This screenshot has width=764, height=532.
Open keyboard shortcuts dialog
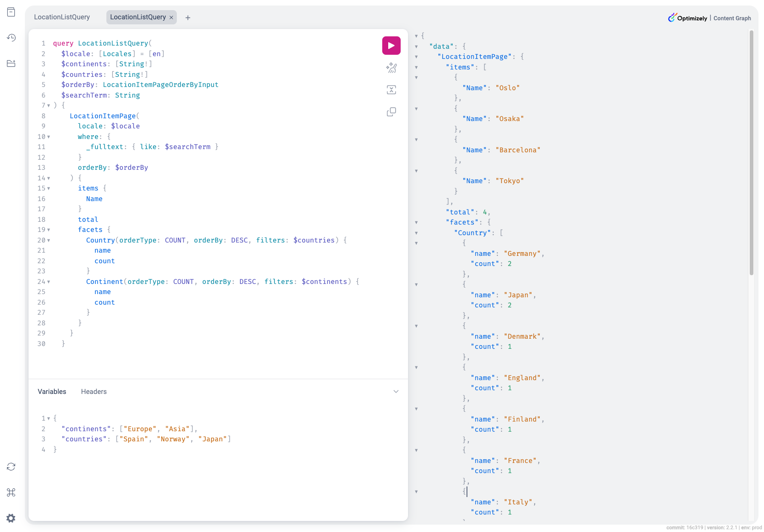pyautogui.click(x=12, y=492)
